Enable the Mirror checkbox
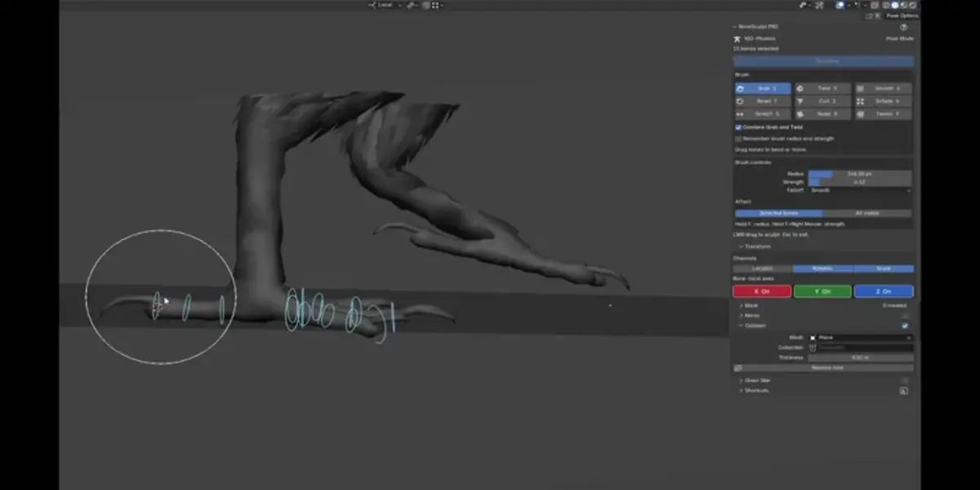The width and height of the screenshot is (980, 490). click(905, 315)
